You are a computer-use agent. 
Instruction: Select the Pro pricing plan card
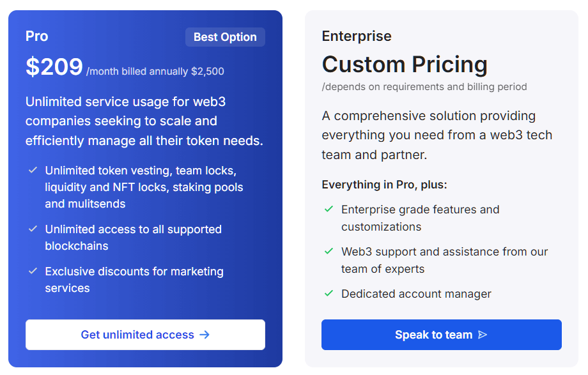tap(145, 187)
